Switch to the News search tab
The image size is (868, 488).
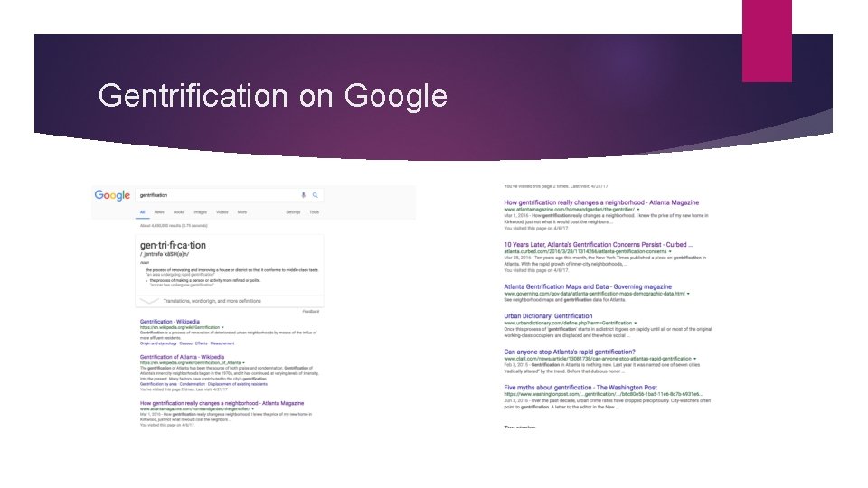tap(159, 212)
